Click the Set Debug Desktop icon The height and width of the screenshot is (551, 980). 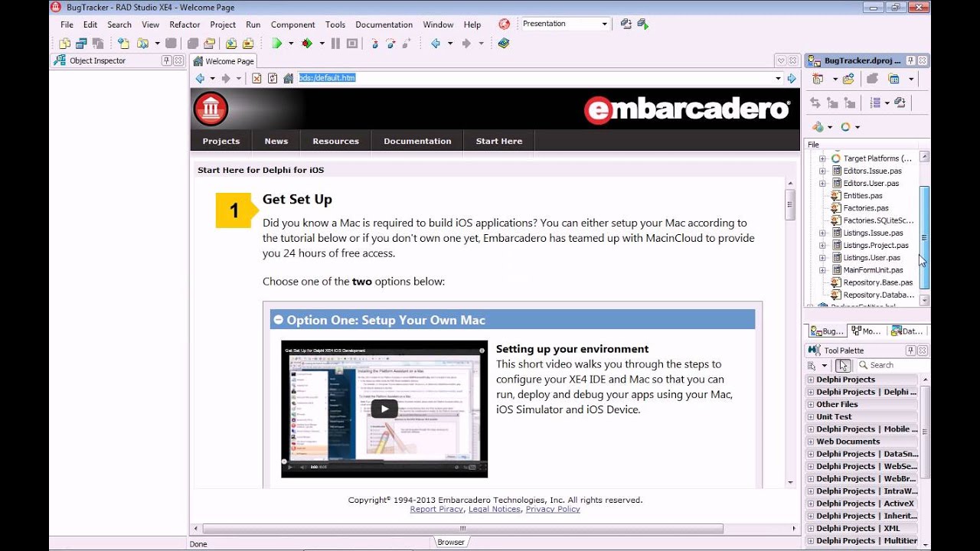tap(643, 24)
